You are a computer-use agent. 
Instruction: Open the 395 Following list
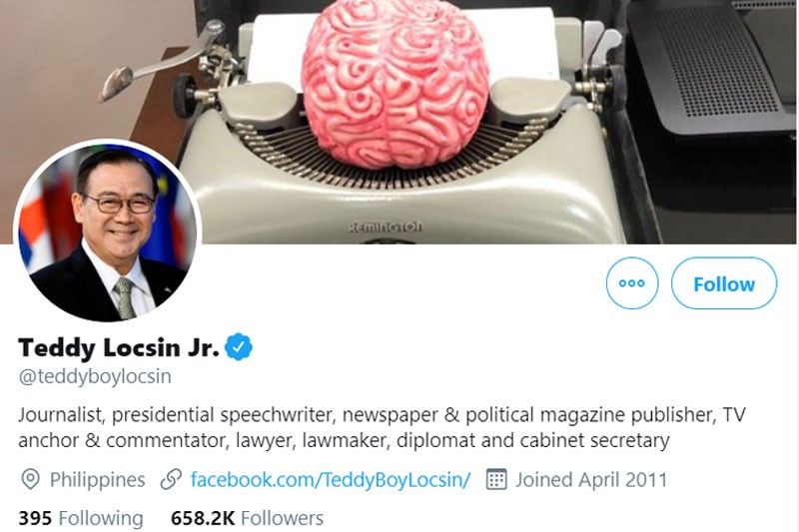(x=81, y=518)
